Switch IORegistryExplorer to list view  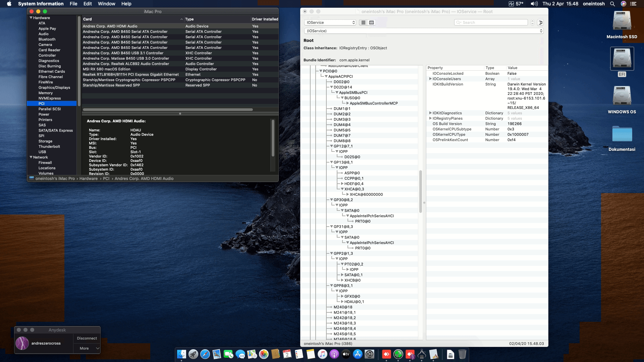pyautogui.click(x=363, y=22)
